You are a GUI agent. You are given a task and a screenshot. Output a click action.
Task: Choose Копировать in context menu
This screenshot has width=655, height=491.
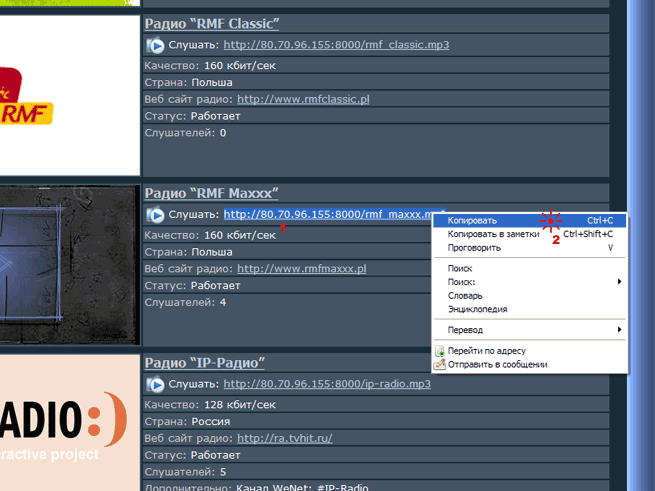tap(529, 221)
